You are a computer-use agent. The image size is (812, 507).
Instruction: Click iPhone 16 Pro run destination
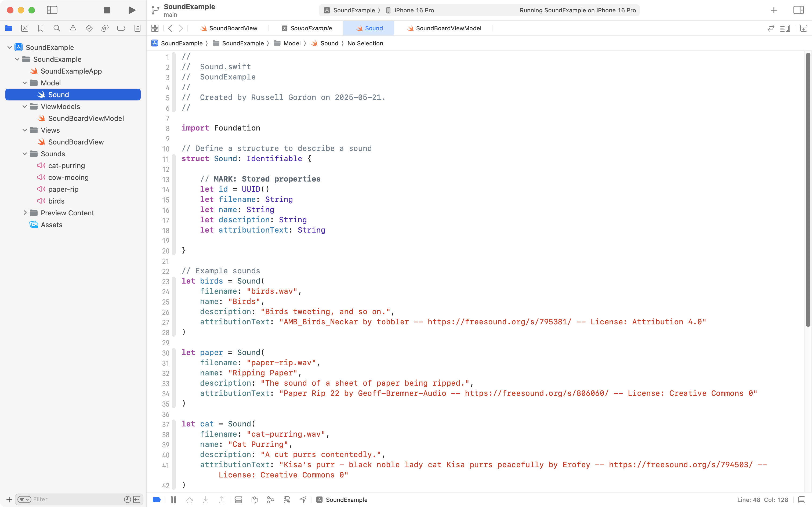414,10
